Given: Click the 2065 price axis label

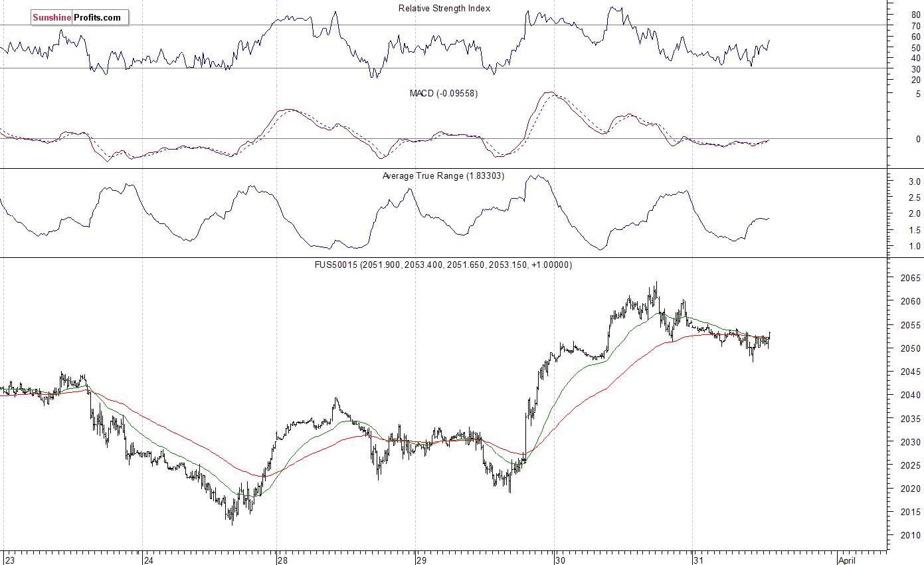Looking at the screenshot, I should 911,278.
